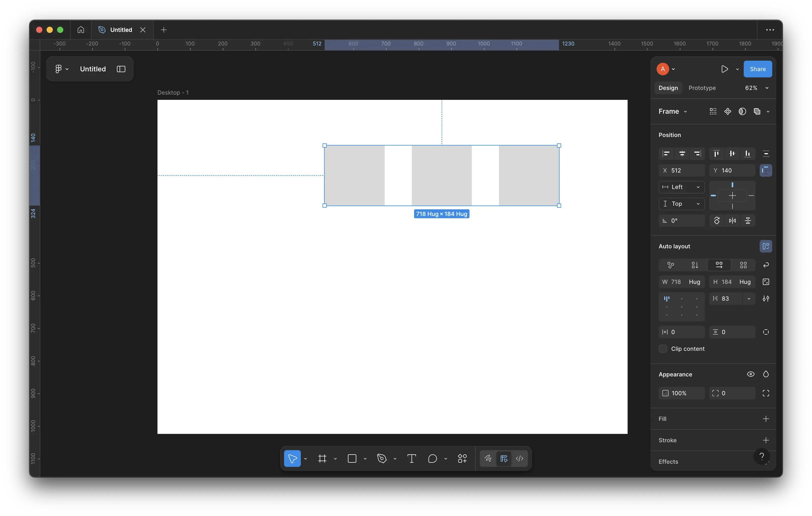Click the Flip horizontal icon
Screen dimensions: 812x516
(732, 221)
